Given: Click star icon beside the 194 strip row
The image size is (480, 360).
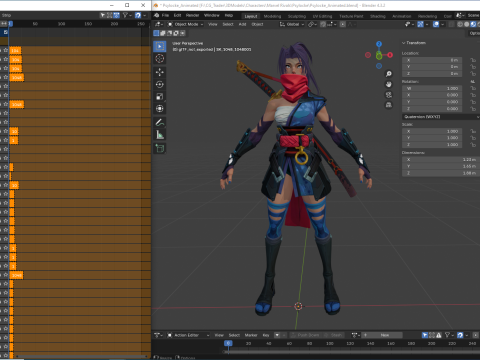Looking at the screenshot, I should (x=6, y=50).
